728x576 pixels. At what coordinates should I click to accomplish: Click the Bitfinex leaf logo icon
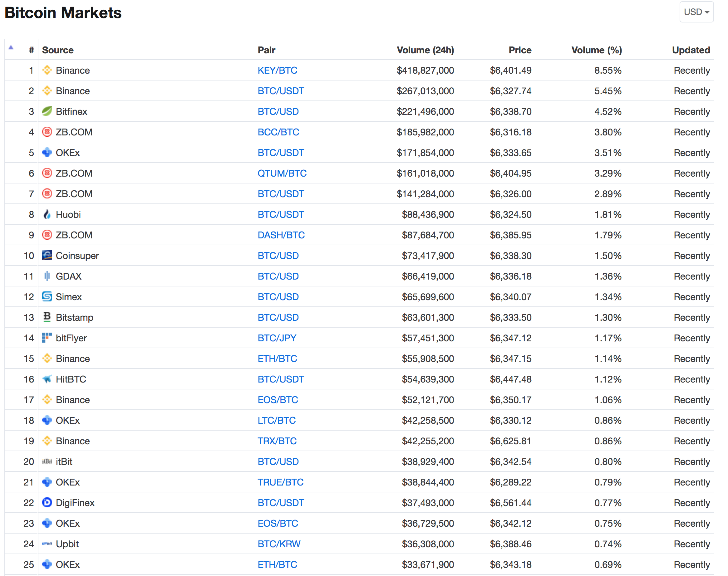click(47, 111)
